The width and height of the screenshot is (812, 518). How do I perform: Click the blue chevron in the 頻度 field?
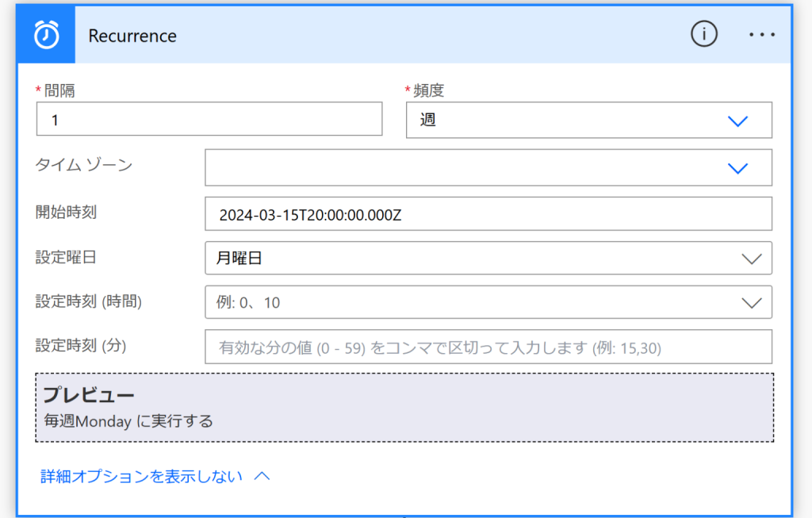click(737, 121)
